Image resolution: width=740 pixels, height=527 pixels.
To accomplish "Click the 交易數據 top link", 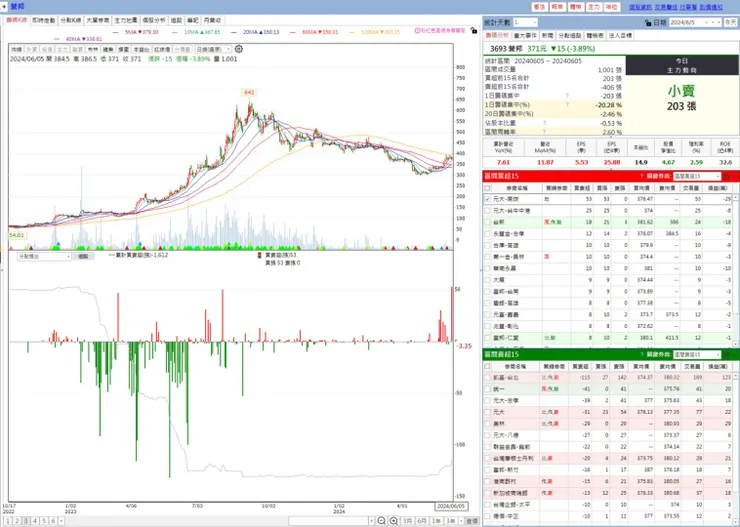I will 666,7.
